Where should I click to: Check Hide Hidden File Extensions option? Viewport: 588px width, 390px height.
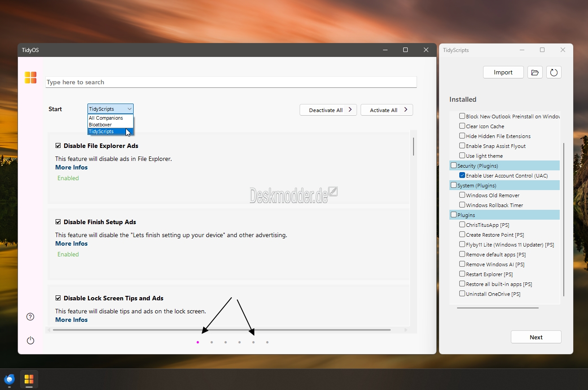(x=462, y=136)
